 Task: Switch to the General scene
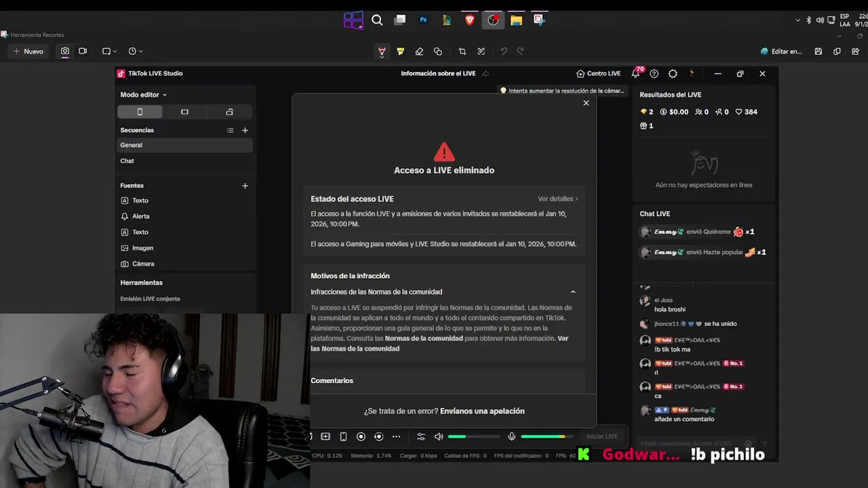(x=184, y=145)
